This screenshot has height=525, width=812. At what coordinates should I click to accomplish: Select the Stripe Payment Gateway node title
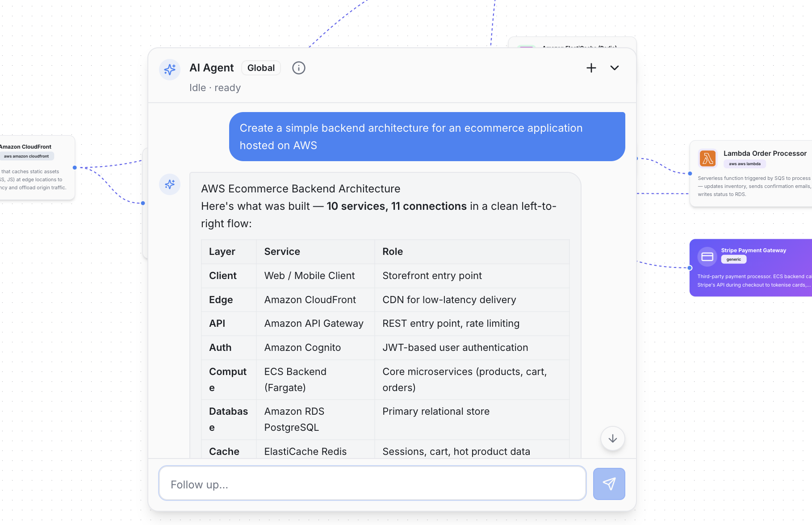tap(753, 250)
